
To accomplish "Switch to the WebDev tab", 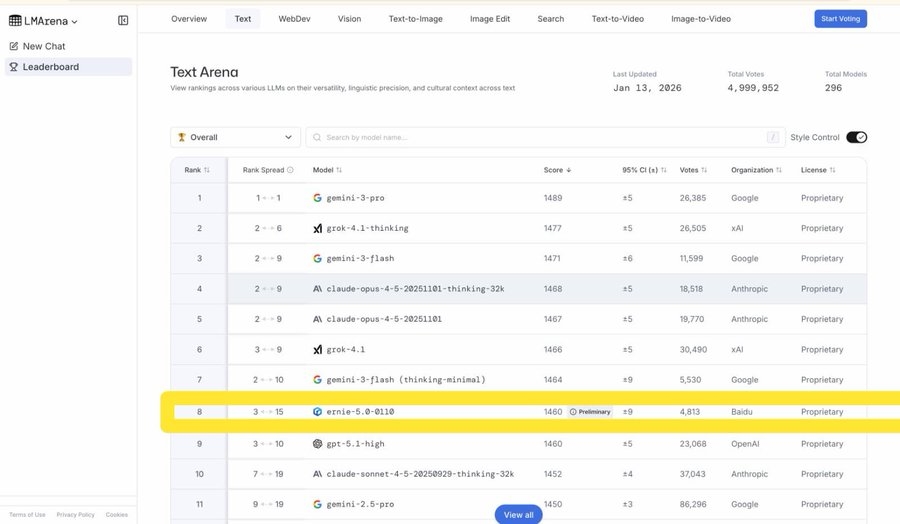I will (x=294, y=19).
